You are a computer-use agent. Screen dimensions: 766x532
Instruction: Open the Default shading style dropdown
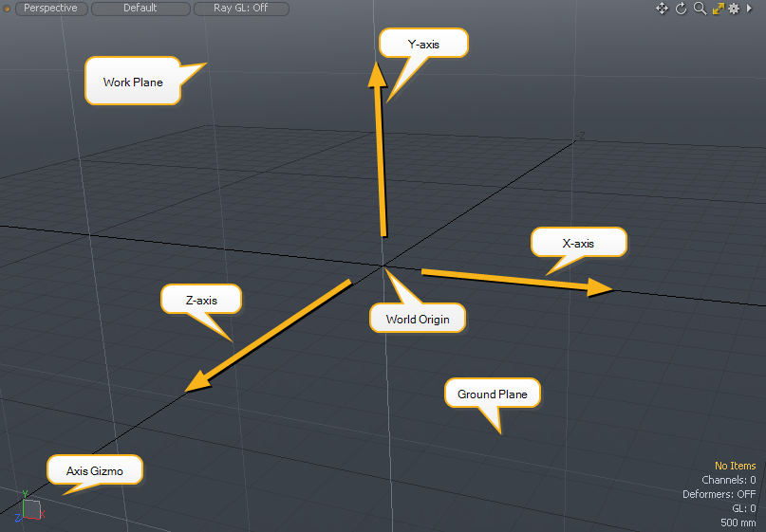coord(140,9)
